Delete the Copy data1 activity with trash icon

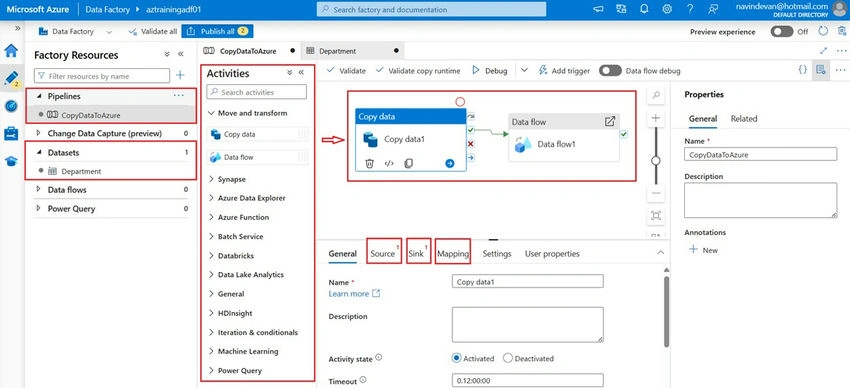[x=369, y=163]
